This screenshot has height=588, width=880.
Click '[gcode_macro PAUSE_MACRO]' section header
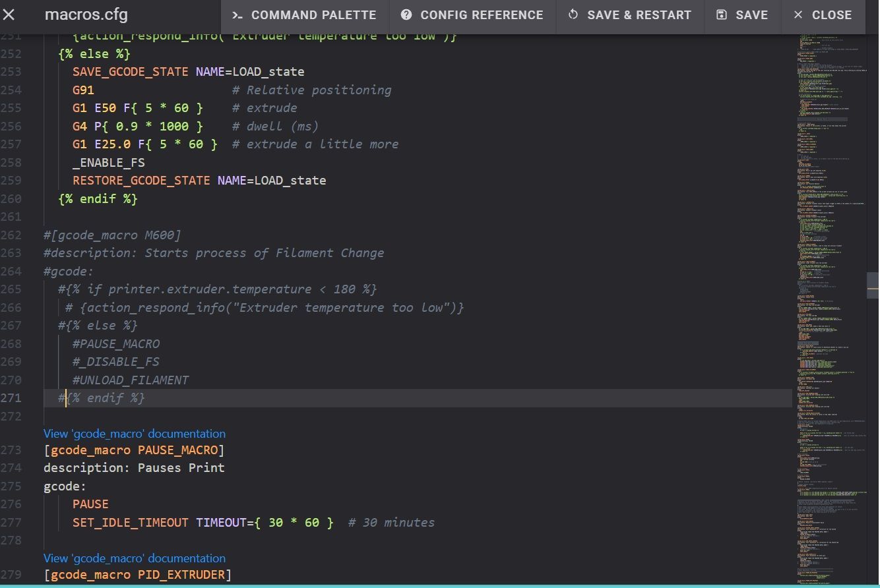pyautogui.click(x=134, y=450)
